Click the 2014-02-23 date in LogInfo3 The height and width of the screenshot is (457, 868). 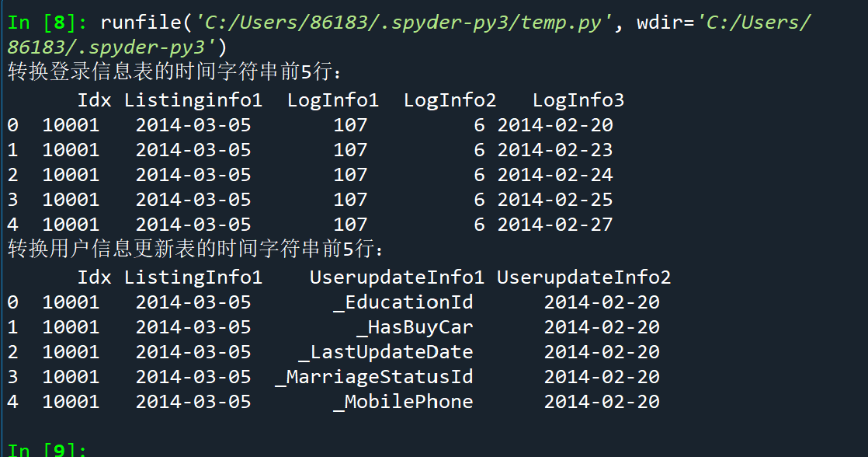pos(555,150)
